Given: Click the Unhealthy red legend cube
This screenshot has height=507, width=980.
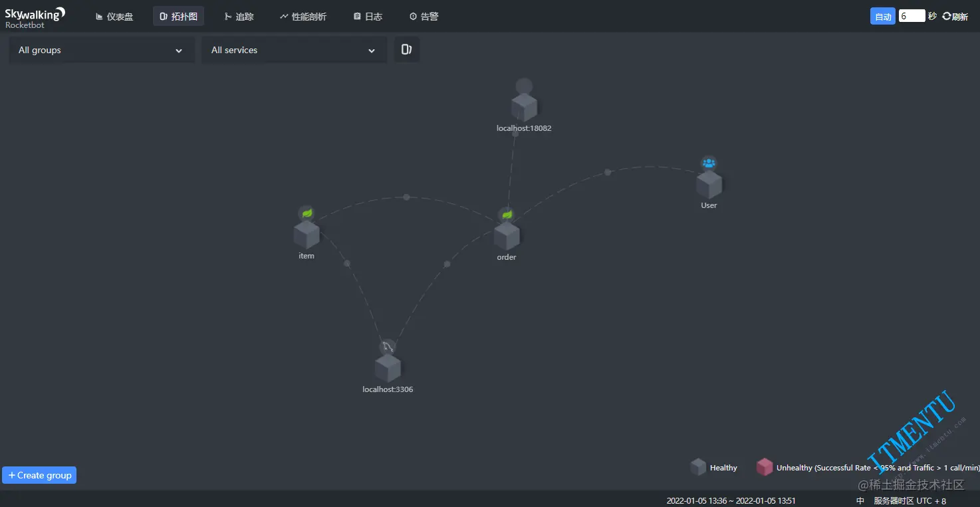Looking at the screenshot, I should [x=765, y=467].
